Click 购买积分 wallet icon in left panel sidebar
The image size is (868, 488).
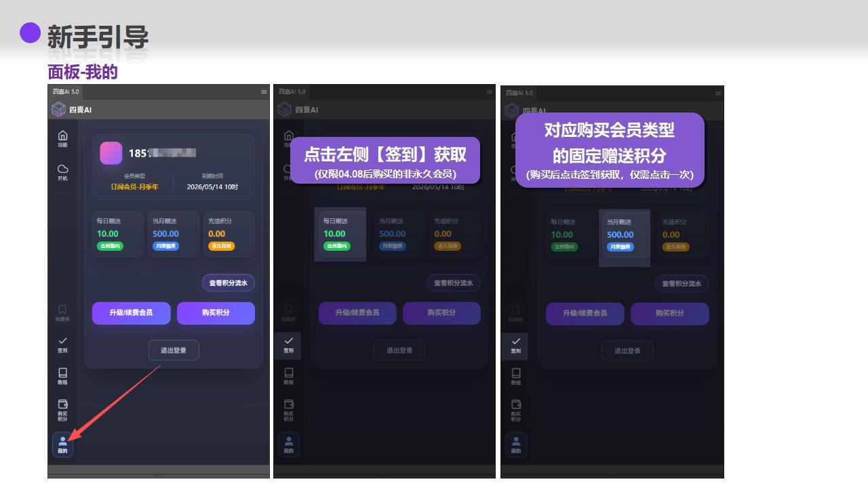tap(62, 409)
